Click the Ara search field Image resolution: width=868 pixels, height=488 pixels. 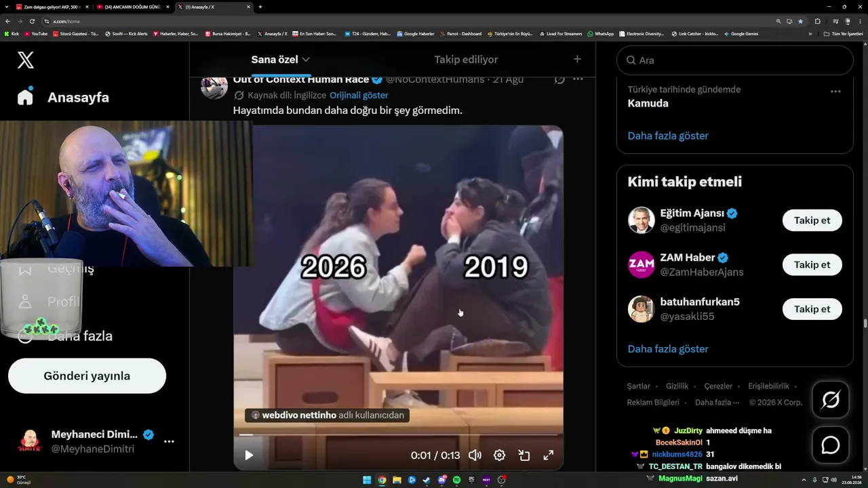pyautogui.click(x=735, y=60)
